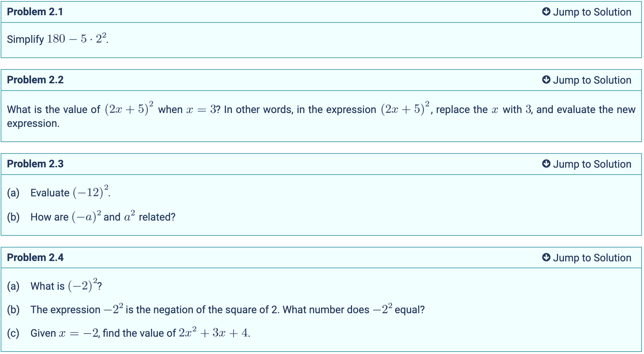The image size is (644, 354).
Task: Click the down-arrow icon in Problem 2.2 header
Action: tap(546, 80)
